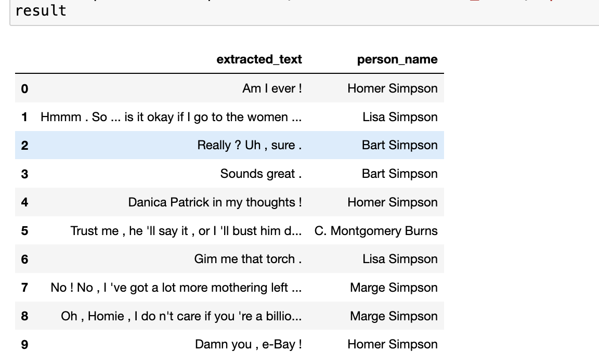Click the Bart Simpson name in row 2

click(x=399, y=145)
